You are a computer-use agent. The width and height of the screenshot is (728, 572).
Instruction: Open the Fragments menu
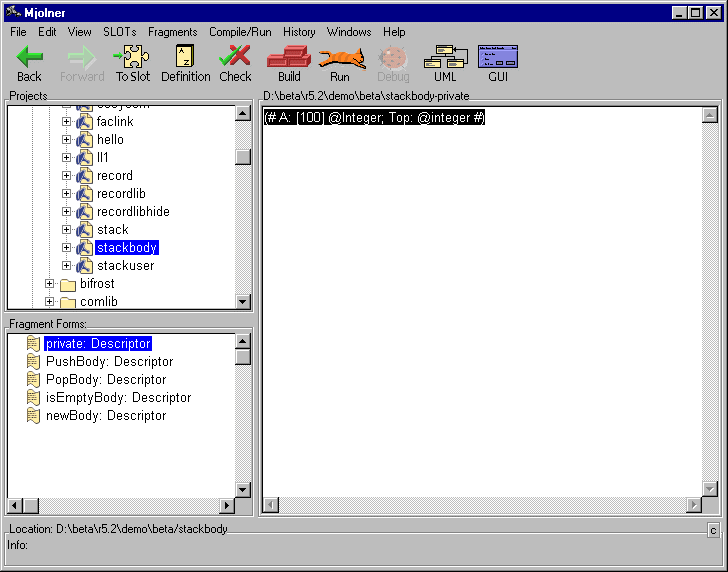tap(172, 32)
